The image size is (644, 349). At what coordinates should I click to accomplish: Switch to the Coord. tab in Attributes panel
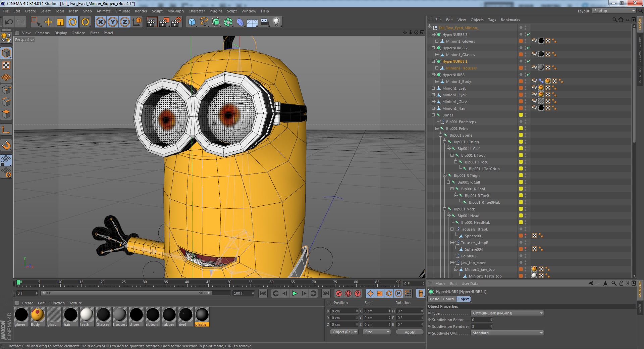coord(449,299)
